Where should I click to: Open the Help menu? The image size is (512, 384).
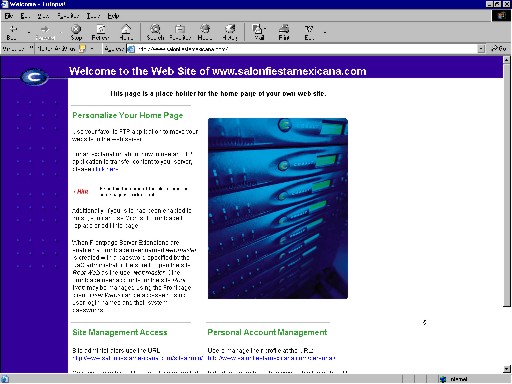[113, 16]
